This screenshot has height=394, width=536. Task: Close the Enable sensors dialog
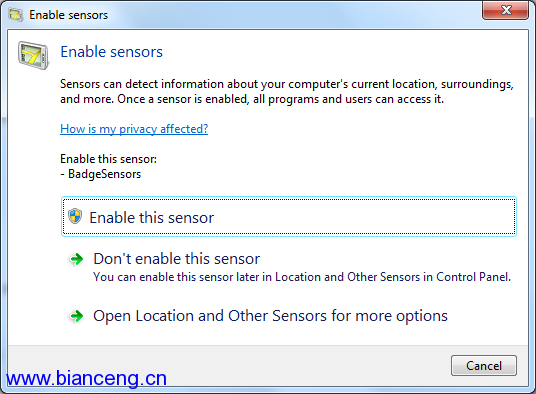[x=505, y=10]
